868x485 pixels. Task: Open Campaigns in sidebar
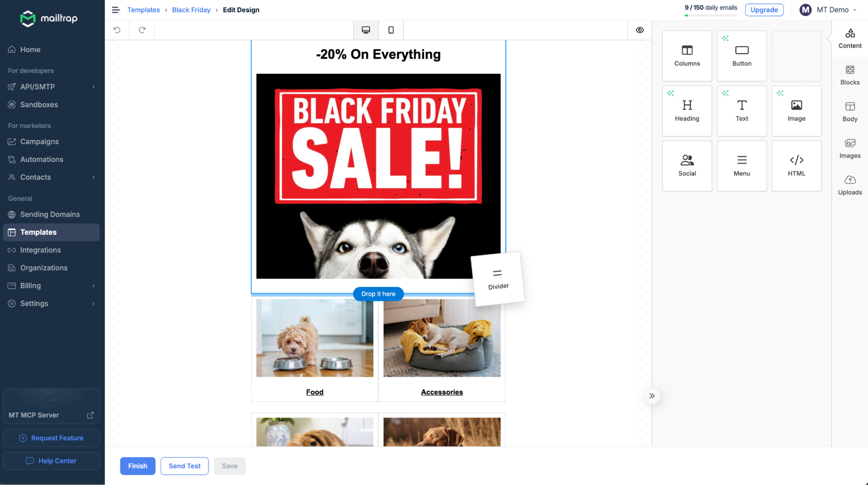(51, 142)
